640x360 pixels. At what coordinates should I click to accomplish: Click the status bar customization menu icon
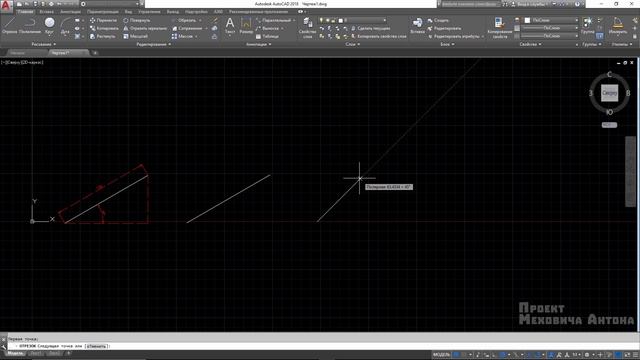(636, 355)
